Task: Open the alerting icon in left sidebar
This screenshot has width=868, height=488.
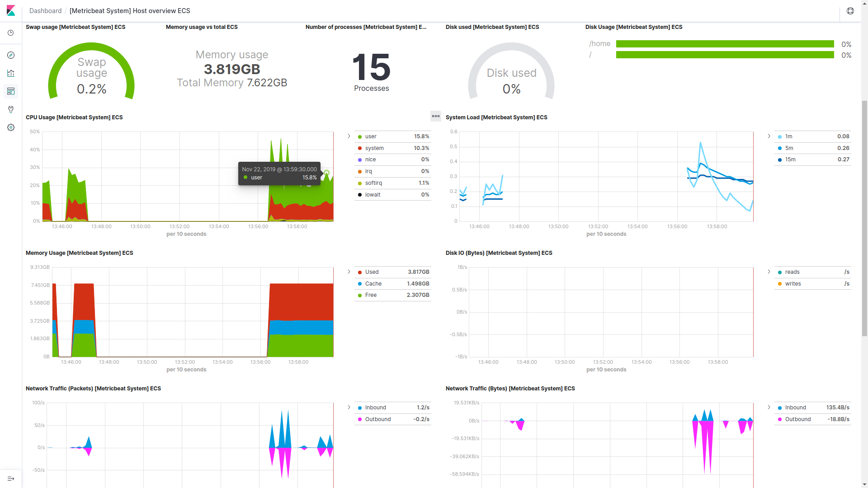Action: (x=11, y=109)
